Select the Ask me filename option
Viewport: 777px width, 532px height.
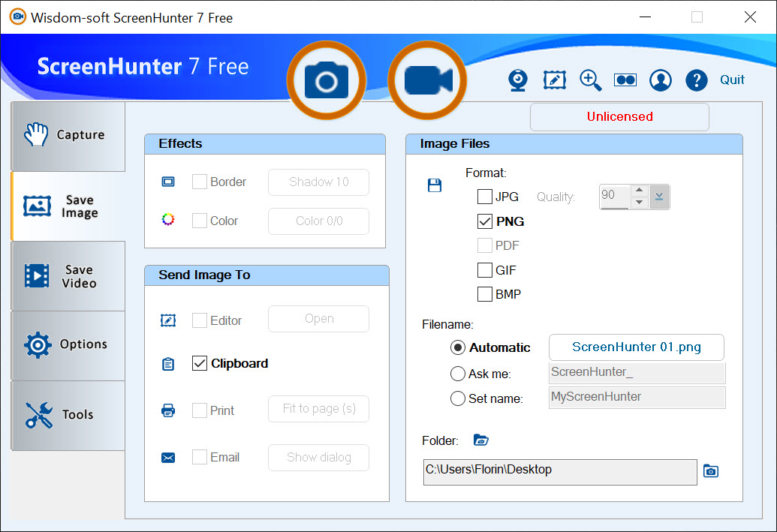click(458, 374)
